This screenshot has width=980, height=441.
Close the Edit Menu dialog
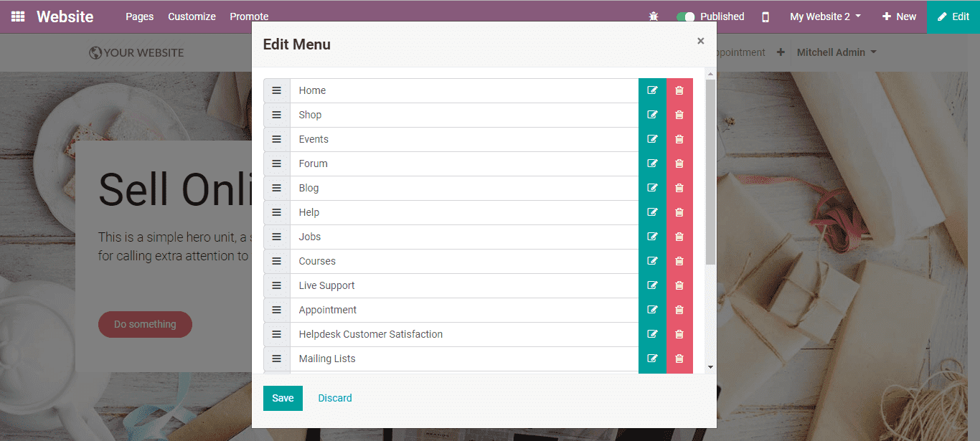click(x=701, y=41)
